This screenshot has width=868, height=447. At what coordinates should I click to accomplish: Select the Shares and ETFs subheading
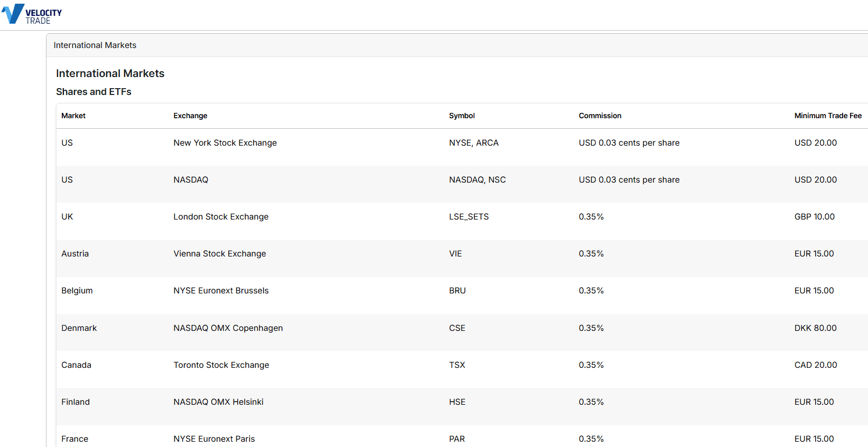pos(94,92)
